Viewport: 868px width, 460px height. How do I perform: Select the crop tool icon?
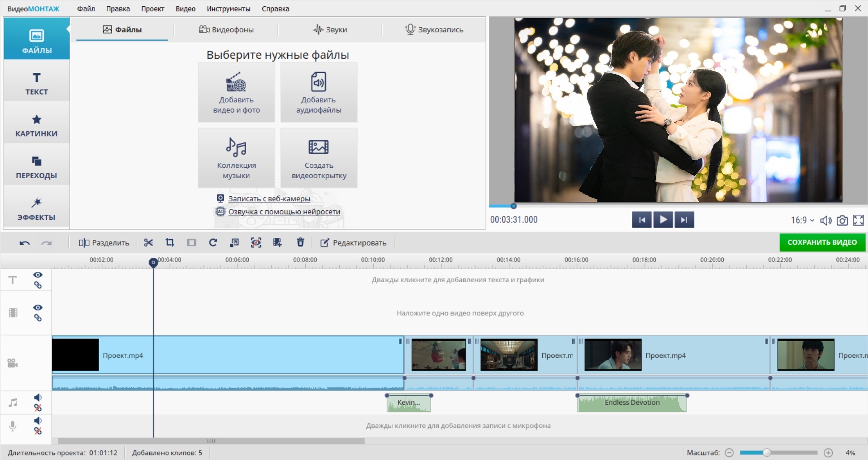170,243
